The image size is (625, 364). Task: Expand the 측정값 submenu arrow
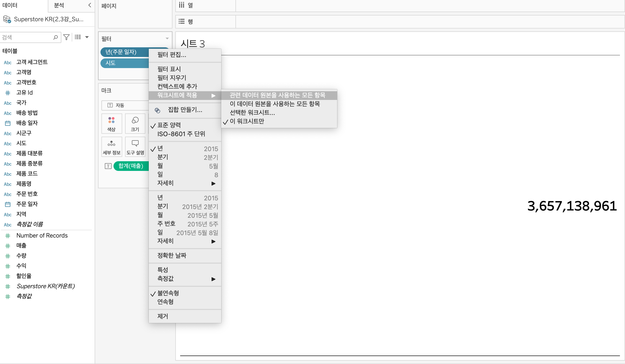click(213, 279)
